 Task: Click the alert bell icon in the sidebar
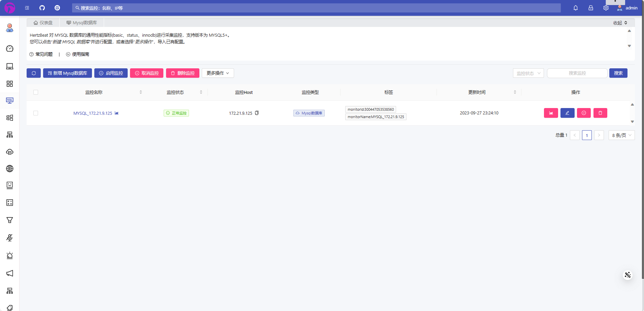pos(9,255)
